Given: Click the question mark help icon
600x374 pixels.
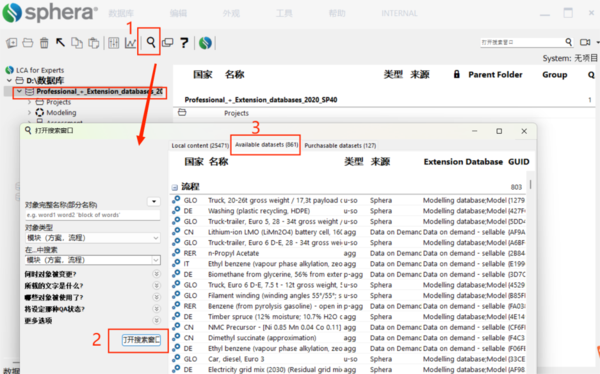Looking at the screenshot, I should point(184,42).
